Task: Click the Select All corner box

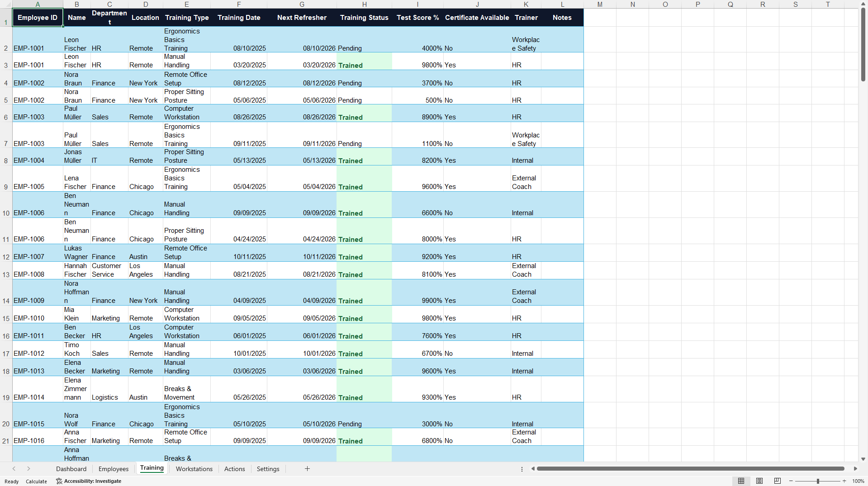Action: click(6, 4)
